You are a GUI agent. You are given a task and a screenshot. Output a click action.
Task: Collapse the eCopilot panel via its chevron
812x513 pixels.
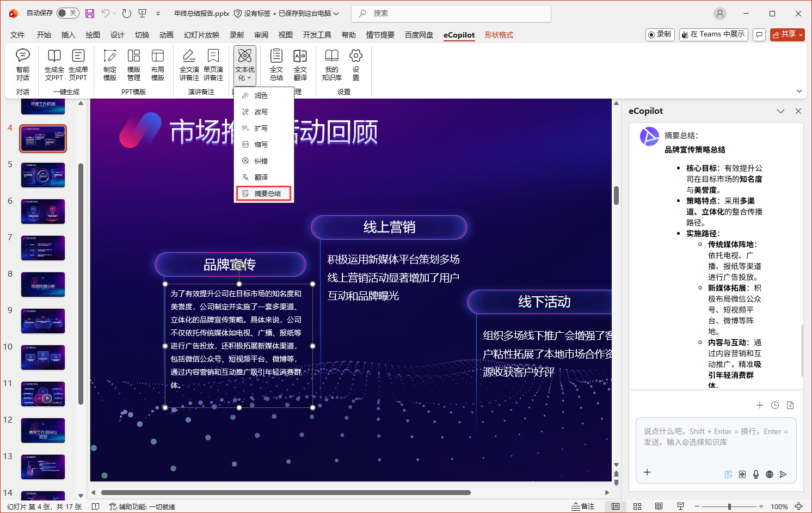click(x=780, y=111)
